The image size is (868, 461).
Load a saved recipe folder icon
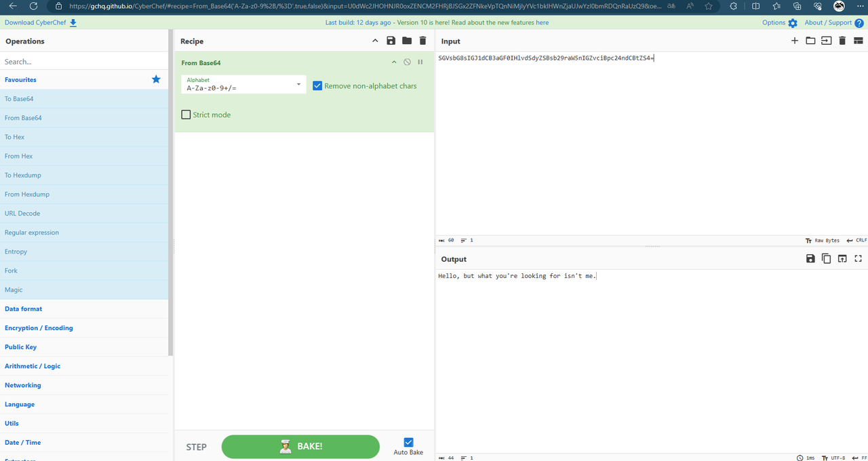tap(407, 41)
